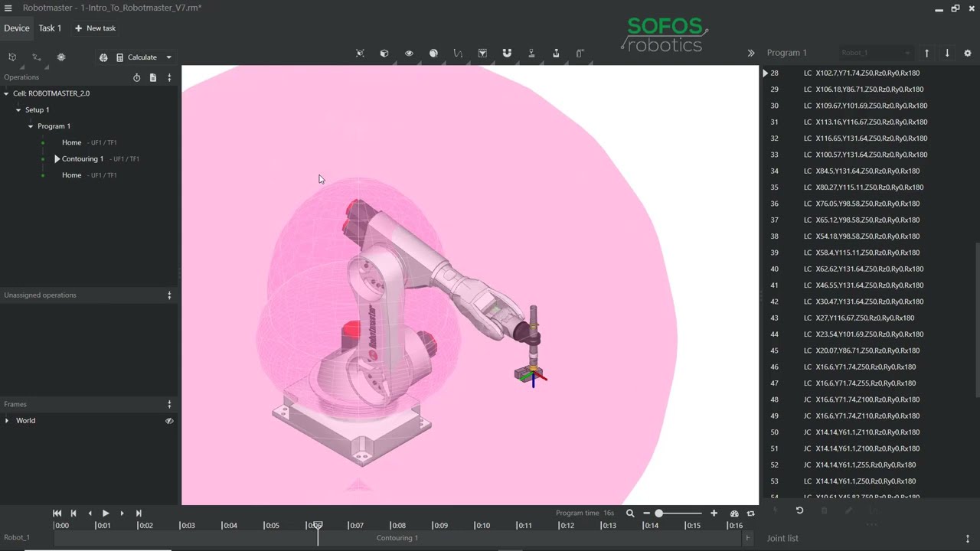Switch to the Device tab
This screenshot has width=980, height=551.
click(17, 28)
